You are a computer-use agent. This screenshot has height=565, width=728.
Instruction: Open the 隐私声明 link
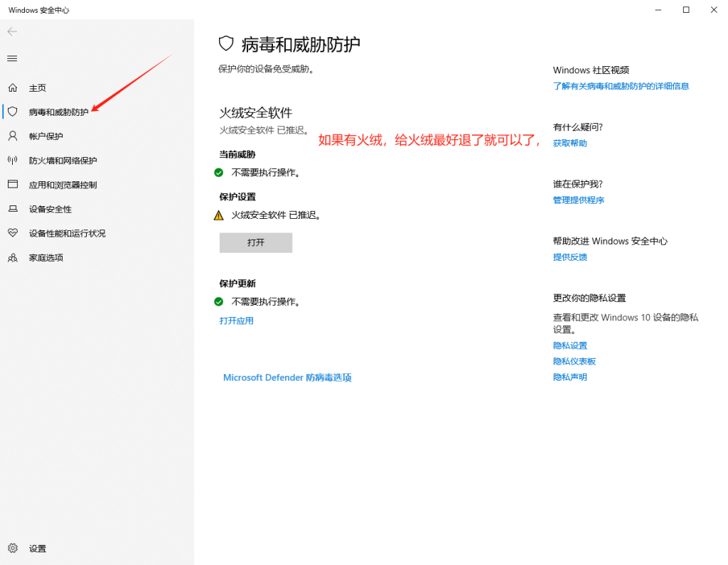[569, 377]
